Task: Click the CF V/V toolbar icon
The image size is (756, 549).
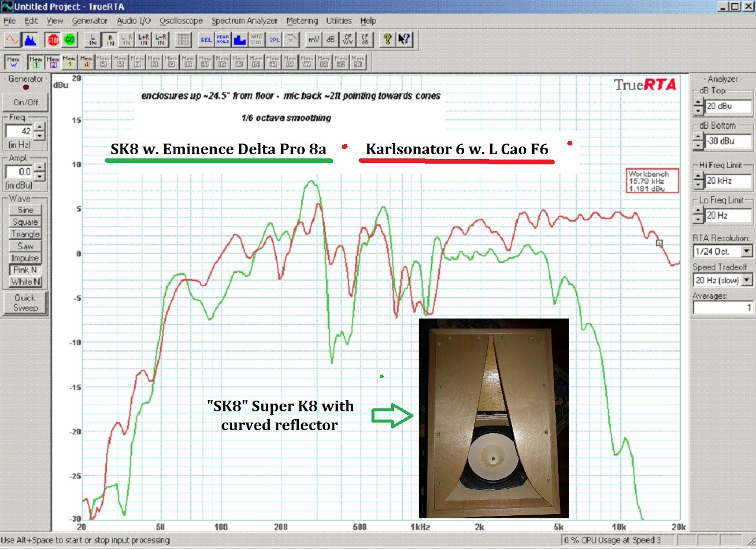Action: click(x=348, y=40)
